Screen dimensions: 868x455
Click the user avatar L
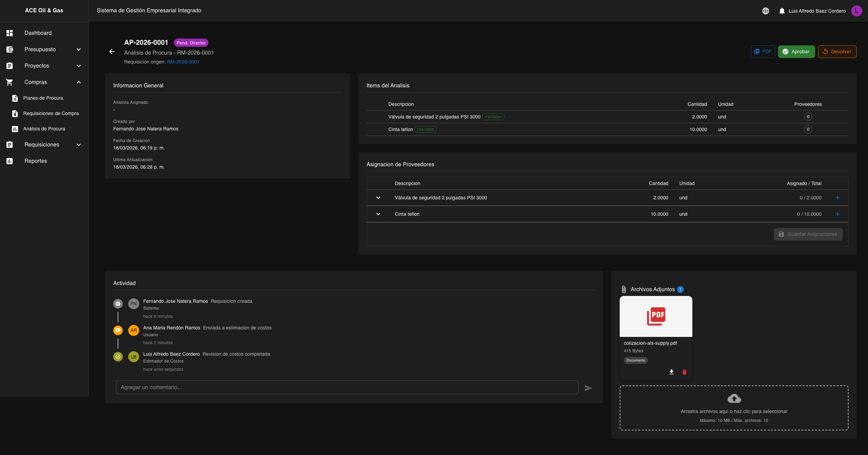(856, 11)
